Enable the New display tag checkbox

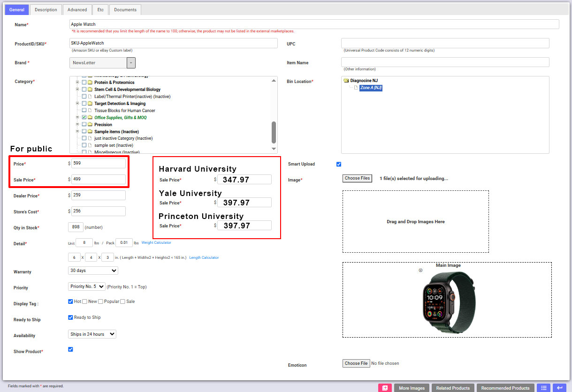click(84, 302)
